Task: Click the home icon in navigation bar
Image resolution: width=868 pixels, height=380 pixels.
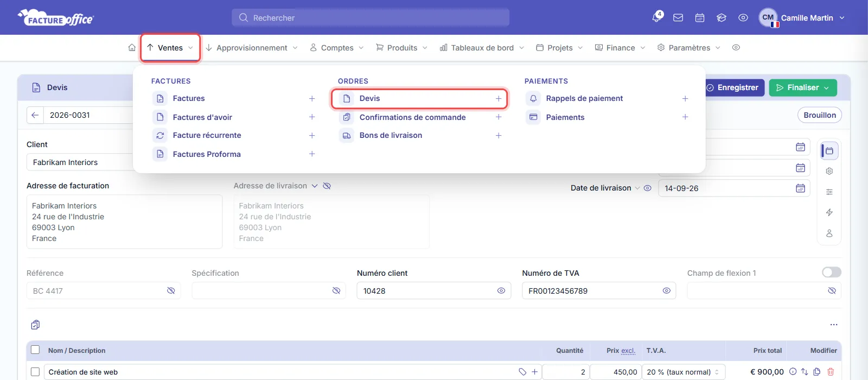Action: (132, 48)
